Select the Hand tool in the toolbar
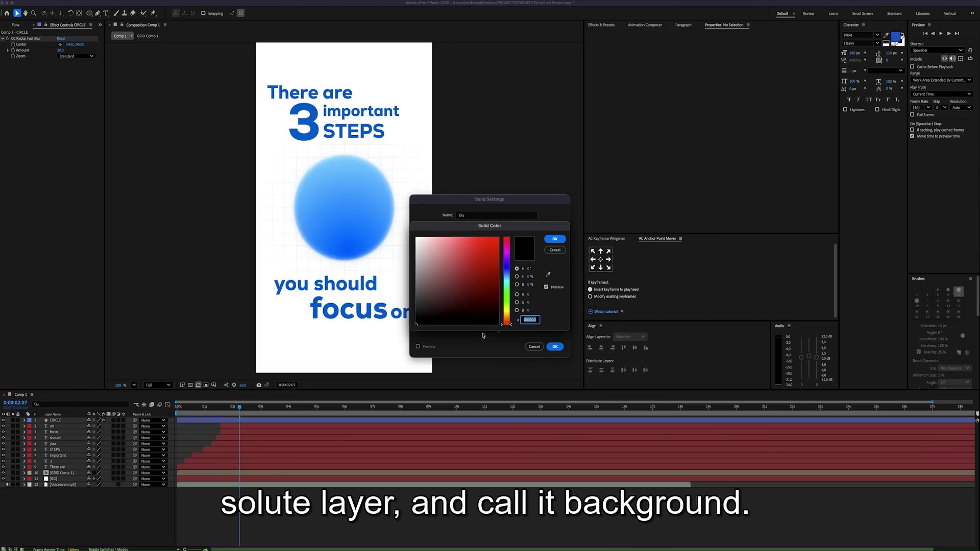The height and width of the screenshot is (551, 980). (x=25, y=13)
